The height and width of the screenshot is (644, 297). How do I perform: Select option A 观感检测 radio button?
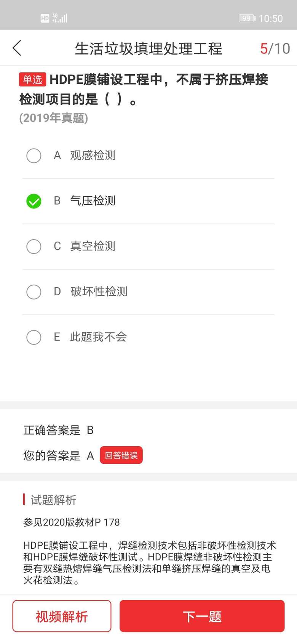(x=34, y=155)
